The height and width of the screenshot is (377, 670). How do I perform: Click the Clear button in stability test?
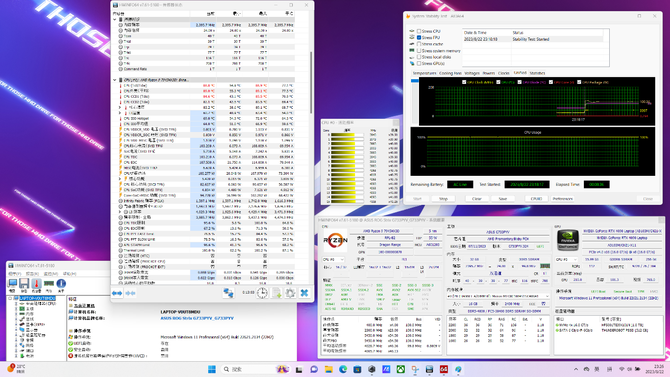[x=476, y=199]
